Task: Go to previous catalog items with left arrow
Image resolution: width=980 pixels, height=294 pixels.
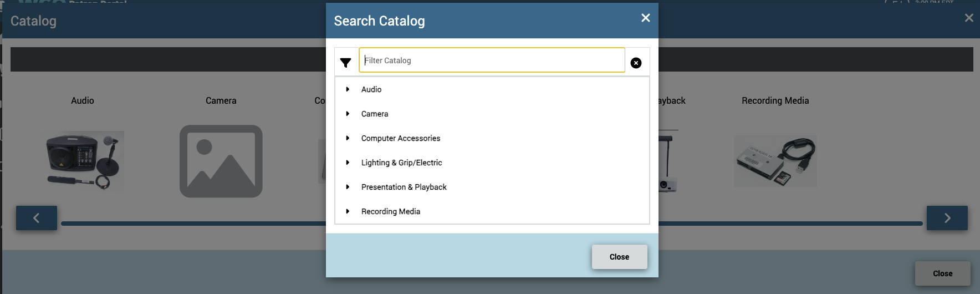Action: point(37,218)
